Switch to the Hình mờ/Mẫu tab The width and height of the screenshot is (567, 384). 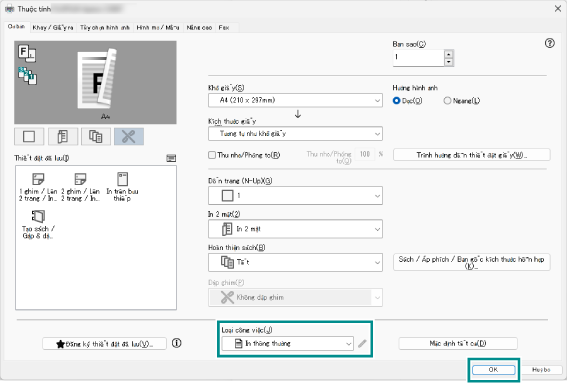click(158, 27)
